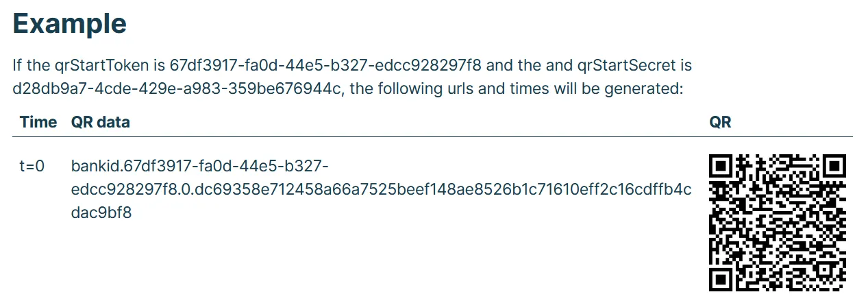Viewport: 868px width, 303px height.
Task: Click the QR code's bottom-left finder square
Action: 721,280
